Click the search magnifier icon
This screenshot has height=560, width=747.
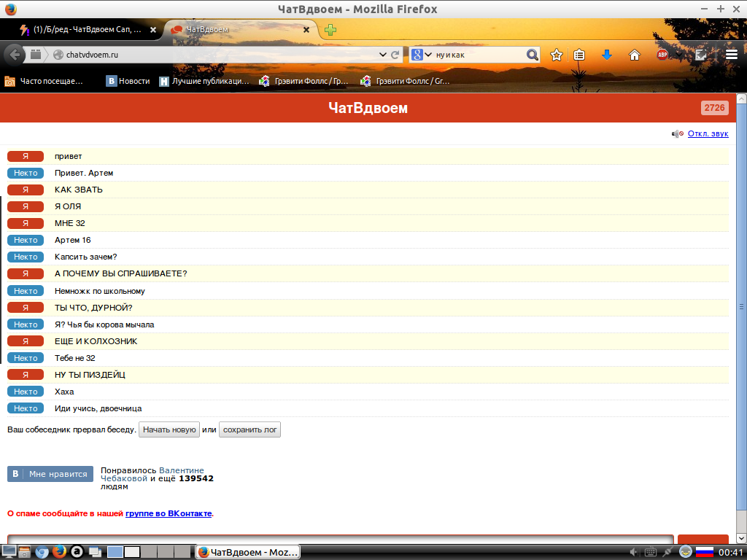(532, 55)
